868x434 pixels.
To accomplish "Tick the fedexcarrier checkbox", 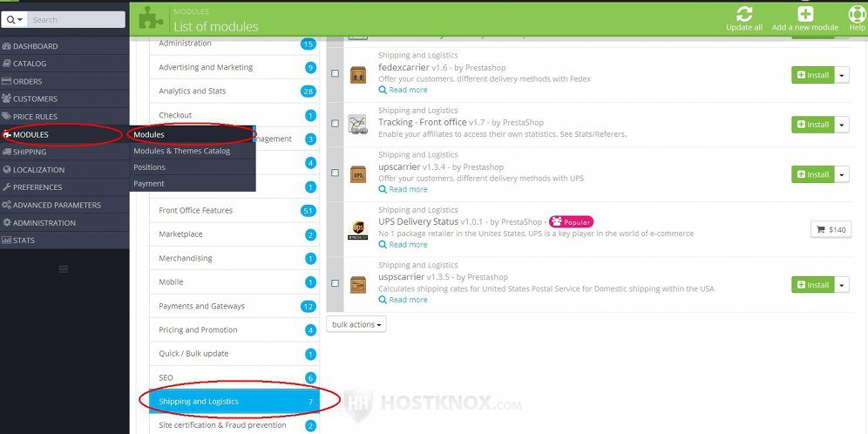I will (335, 73).
